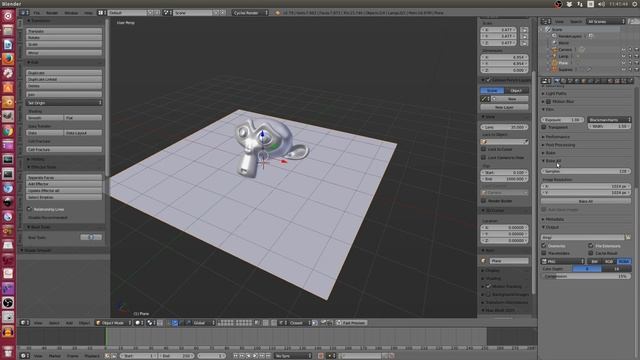Open the Add menu in viewport header
This screenshot has width=640, height=360.
(69, 322)
